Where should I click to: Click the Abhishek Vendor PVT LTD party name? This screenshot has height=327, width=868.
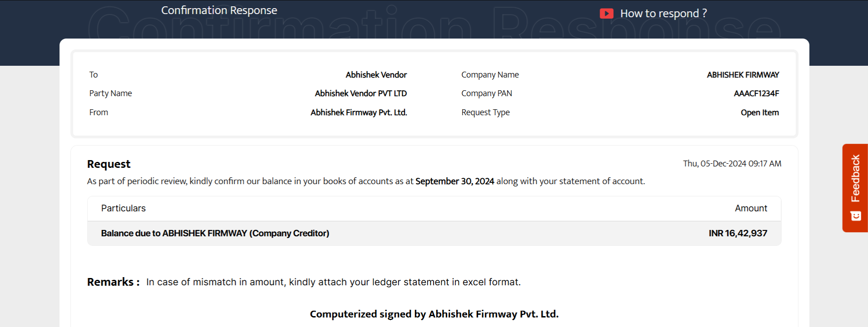pyautogui.click(x=360, y=93)
